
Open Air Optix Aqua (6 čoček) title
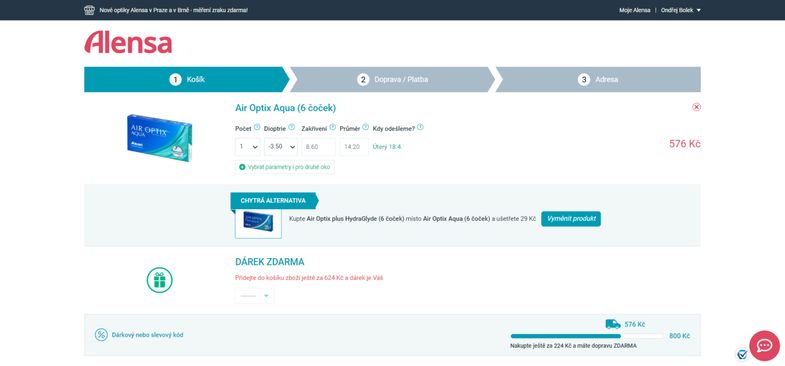[x=285, y=108]
